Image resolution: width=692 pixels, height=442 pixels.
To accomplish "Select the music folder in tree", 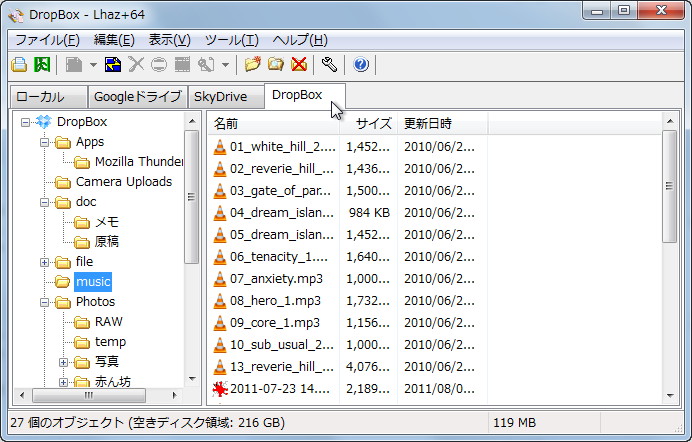I will tap(93, 282).
